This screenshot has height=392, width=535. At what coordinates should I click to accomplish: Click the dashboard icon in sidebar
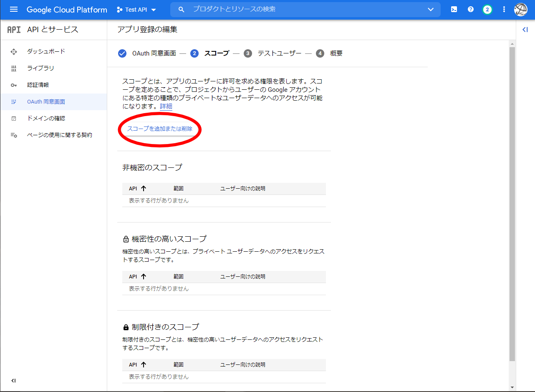coord(14,51)
